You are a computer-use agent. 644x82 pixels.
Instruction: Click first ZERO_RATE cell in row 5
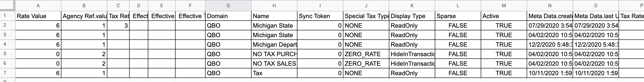pyautogui.click(x=366, y=54)
